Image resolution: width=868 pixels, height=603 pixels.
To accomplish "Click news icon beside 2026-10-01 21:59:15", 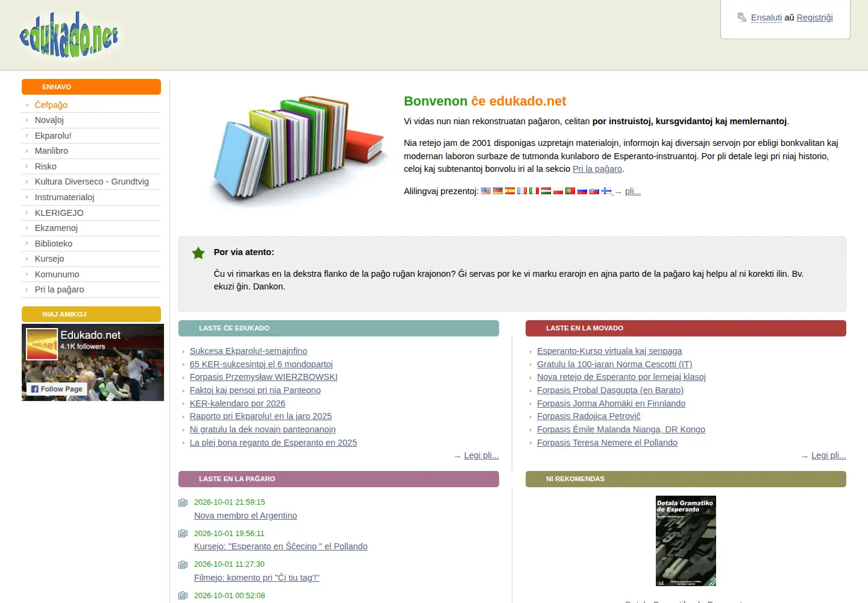I will [183, 502].
